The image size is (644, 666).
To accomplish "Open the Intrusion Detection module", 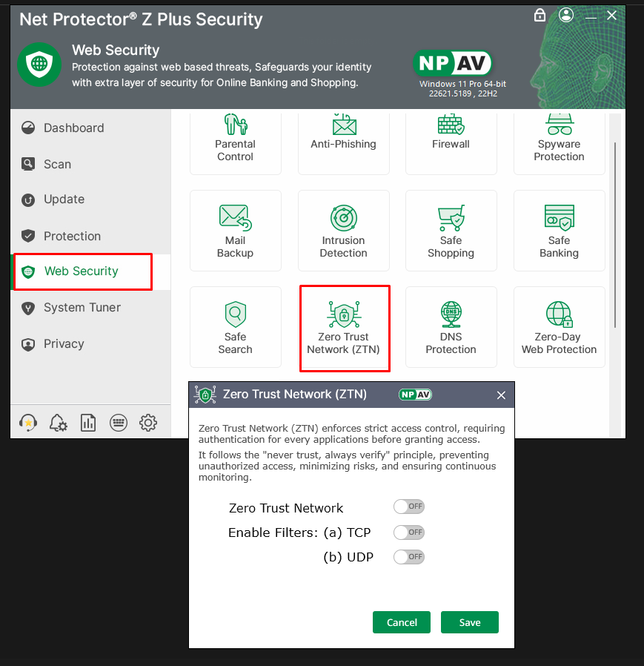I will coord(343,231).
